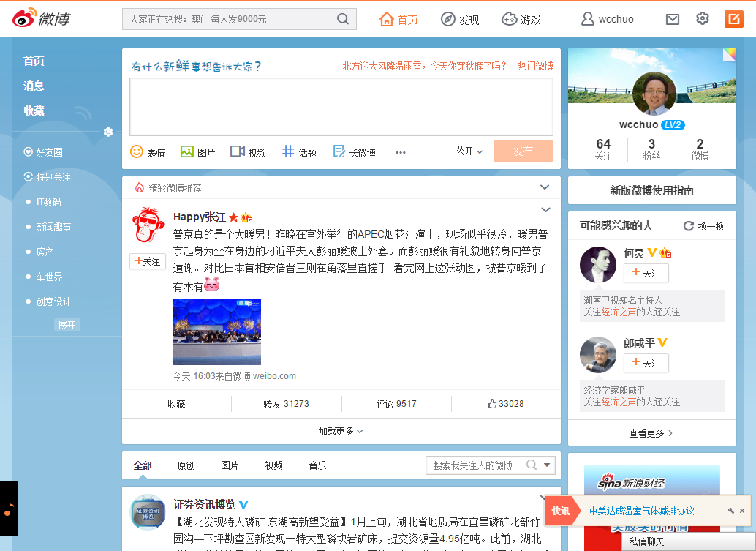
Task: Open trending topic about 北方迎大风降温雨雪
Action: [424, 66]
